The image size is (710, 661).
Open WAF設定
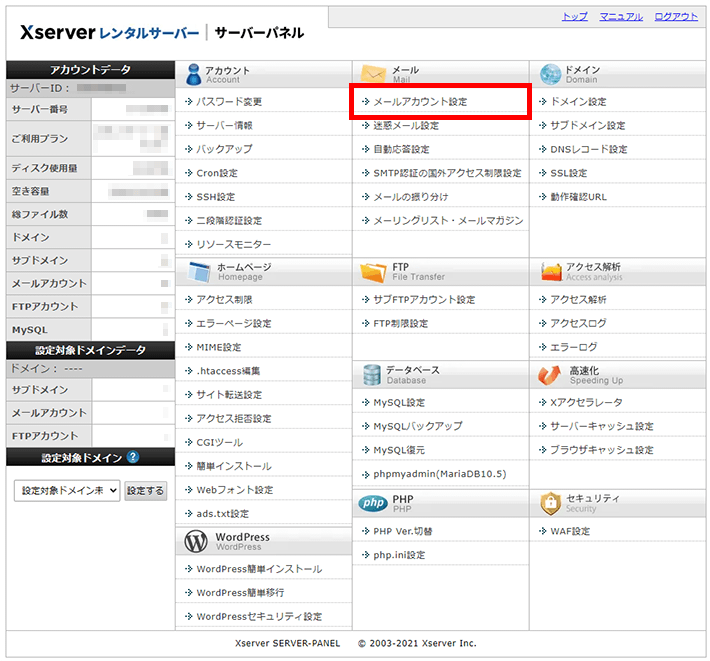(570, 531)
